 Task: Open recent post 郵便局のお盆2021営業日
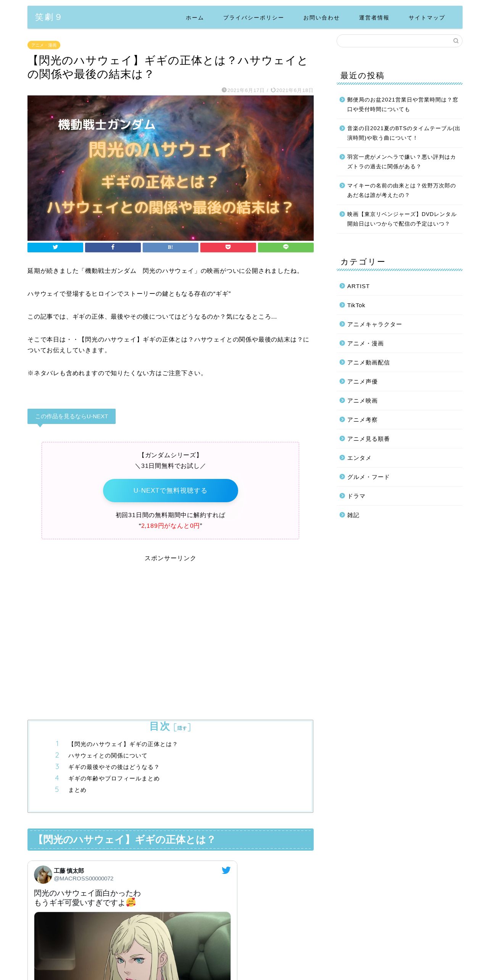pos(403,105)
